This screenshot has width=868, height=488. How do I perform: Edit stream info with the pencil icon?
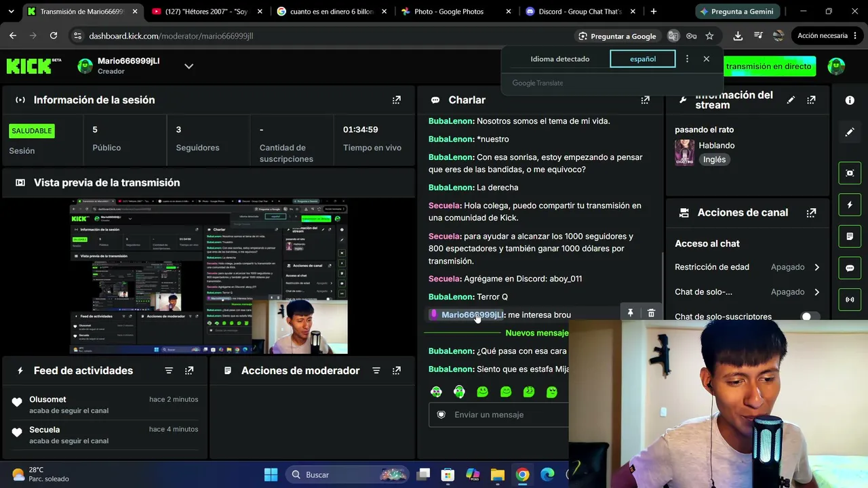791,100
